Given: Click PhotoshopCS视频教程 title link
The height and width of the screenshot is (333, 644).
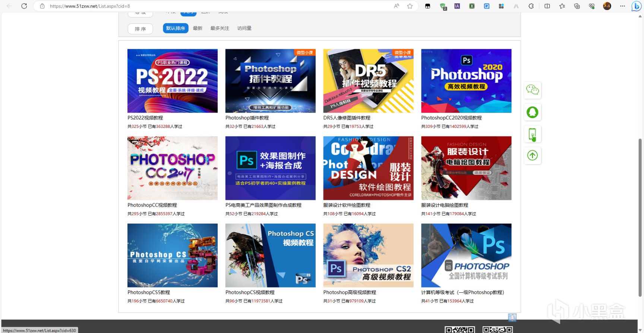Looking at the screenshot, I should [x=250, y=292].
